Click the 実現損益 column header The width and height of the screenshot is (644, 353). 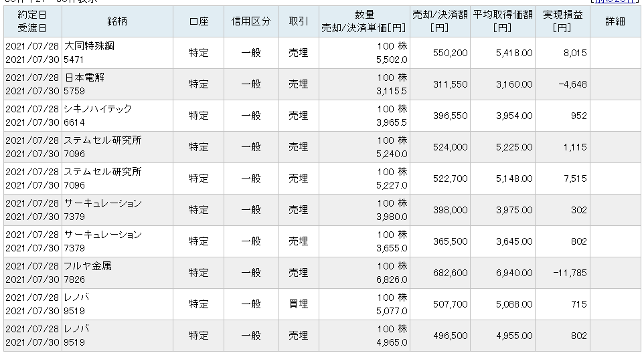(x=562, y=21)
